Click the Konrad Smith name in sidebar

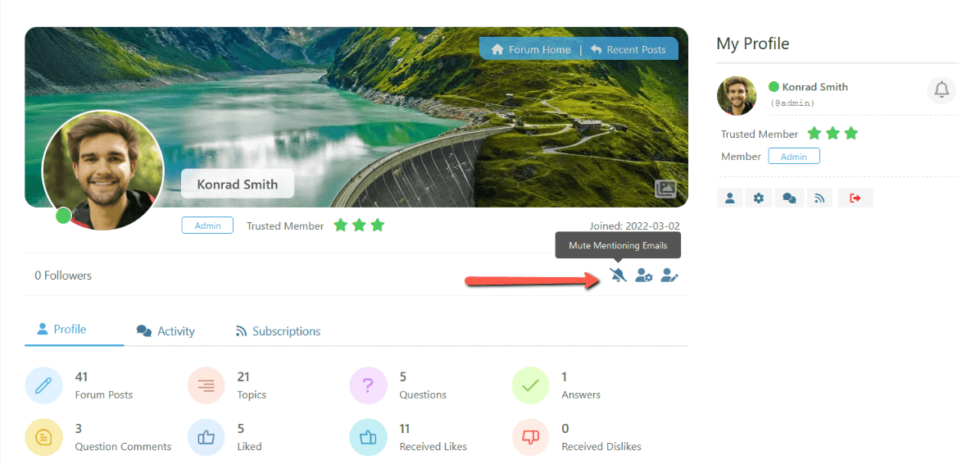coord(815,87)
